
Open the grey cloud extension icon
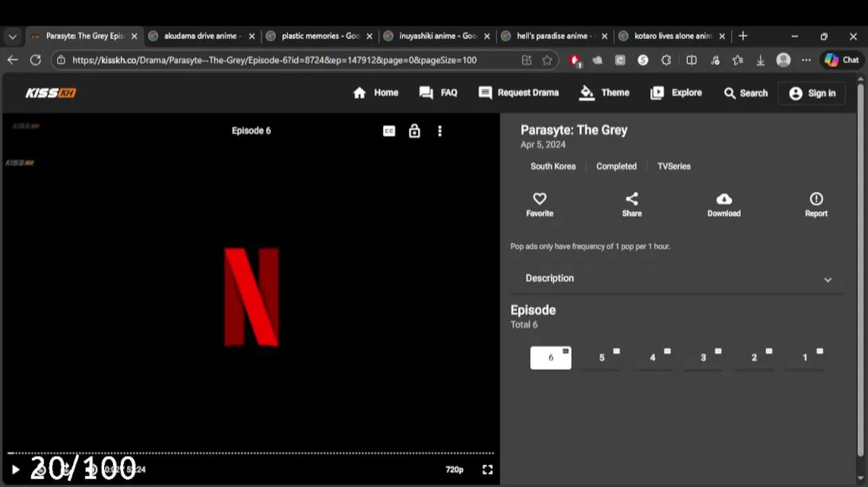click(x=598, y=60)
